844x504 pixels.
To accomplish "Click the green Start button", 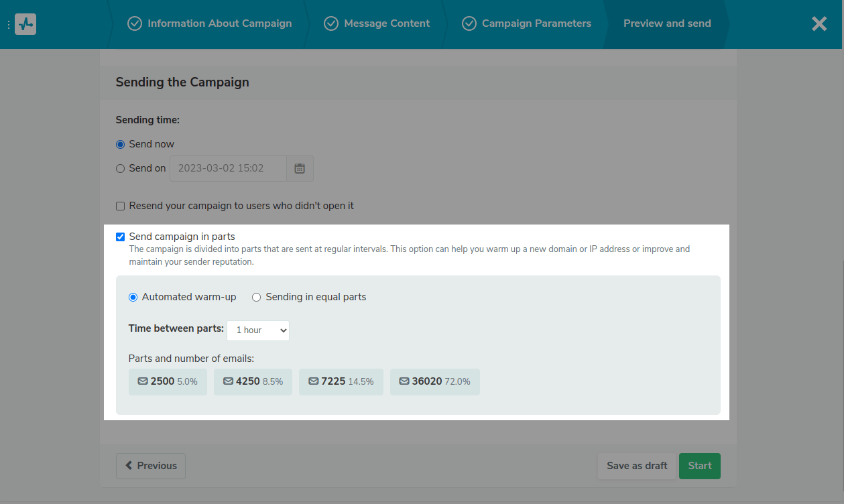I will tap(699, 466).
